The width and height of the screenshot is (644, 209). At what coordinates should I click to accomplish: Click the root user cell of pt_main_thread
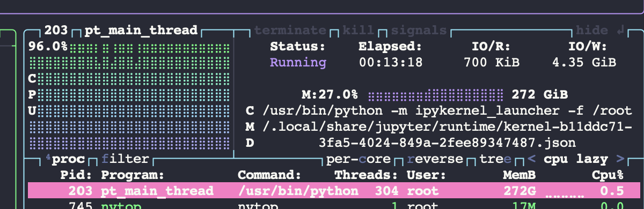(x=422, y=191)
